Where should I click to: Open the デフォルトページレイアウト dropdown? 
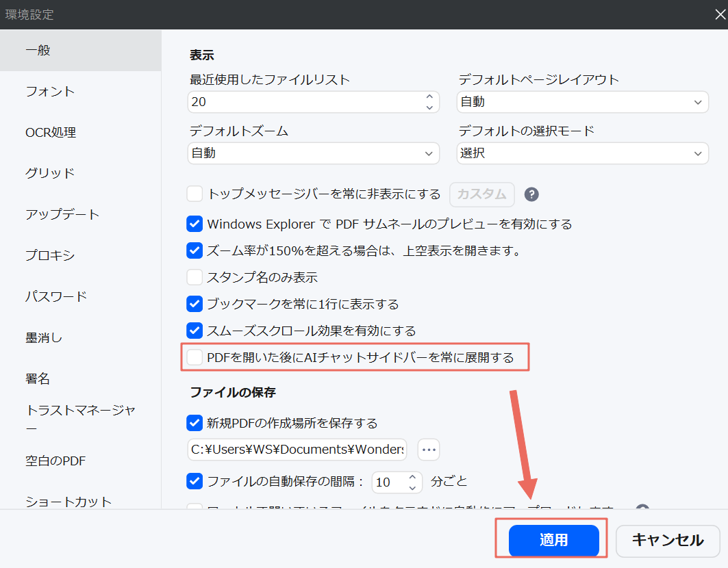582,101
